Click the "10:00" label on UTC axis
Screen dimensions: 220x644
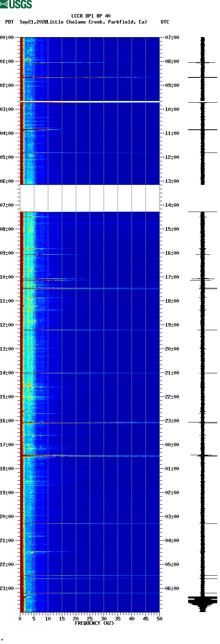[x=172, y=109]
